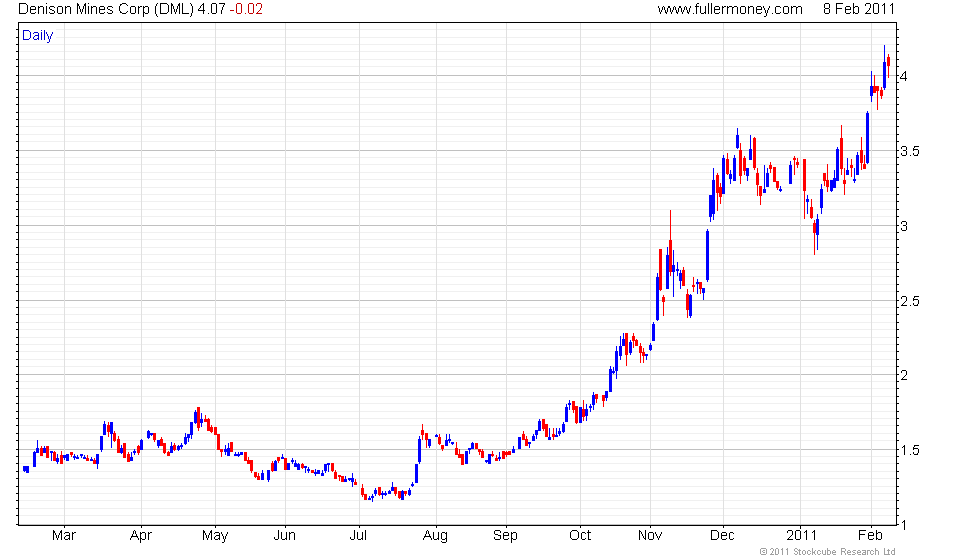This screenshot has height=560, width=980.
Task: Click the 'Oct' x-axis label
Action: 580,536
